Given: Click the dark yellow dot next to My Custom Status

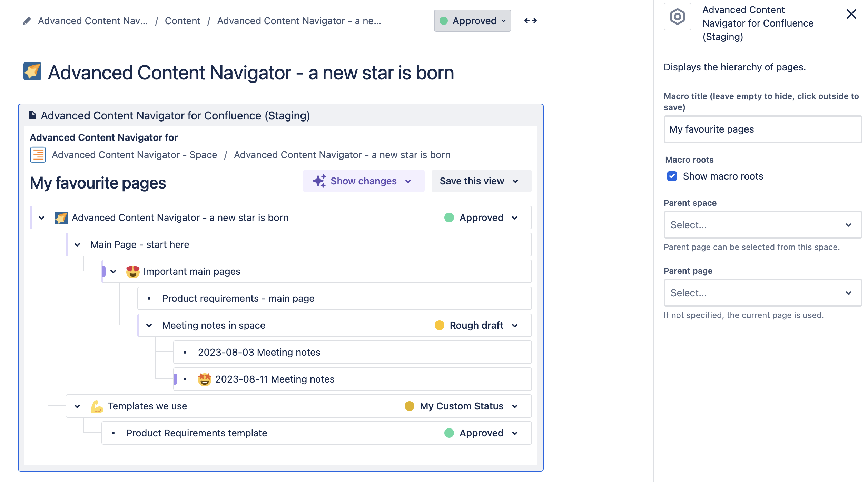Looking at the screenshot, I should click(x=409, y=406).
